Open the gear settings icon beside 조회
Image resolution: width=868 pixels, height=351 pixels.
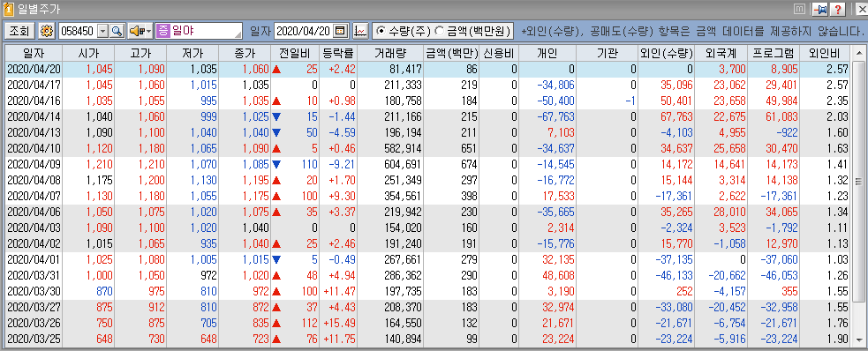click(x=48, y=31)
